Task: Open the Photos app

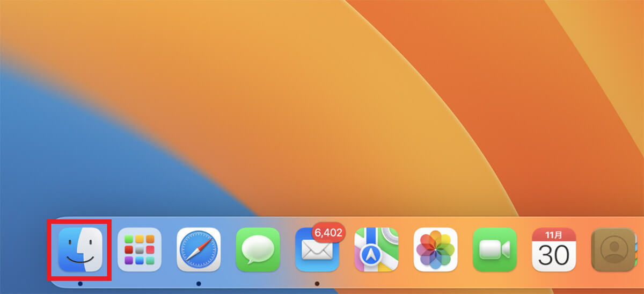Action: [435, 249]
